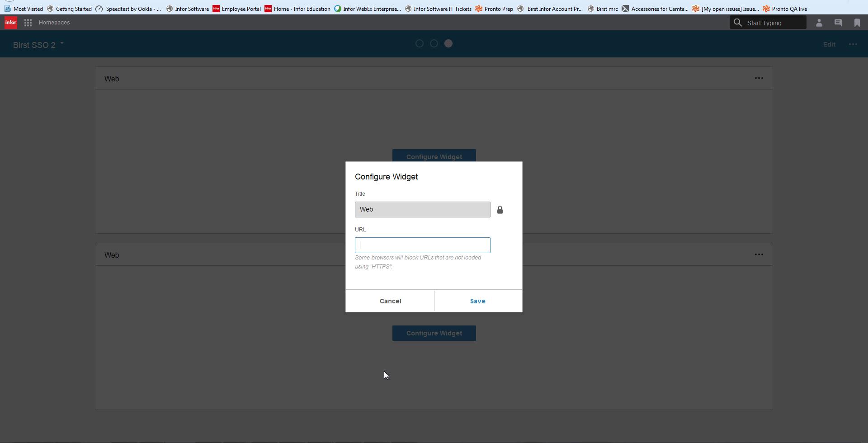Open the Homepages menu item

[x=54, y=23]
